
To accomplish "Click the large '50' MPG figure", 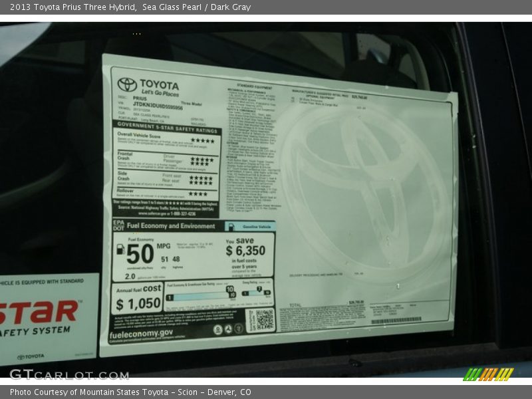I will click(140, 254).
